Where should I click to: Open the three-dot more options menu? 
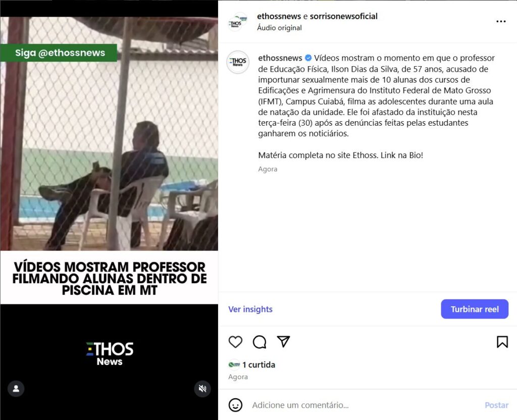(501, 21)
